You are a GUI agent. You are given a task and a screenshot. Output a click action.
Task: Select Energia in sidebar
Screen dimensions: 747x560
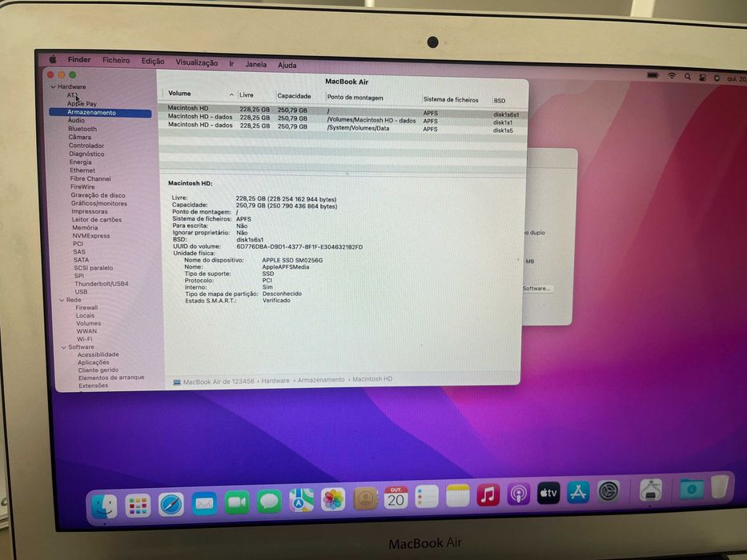tap(81, 162)
